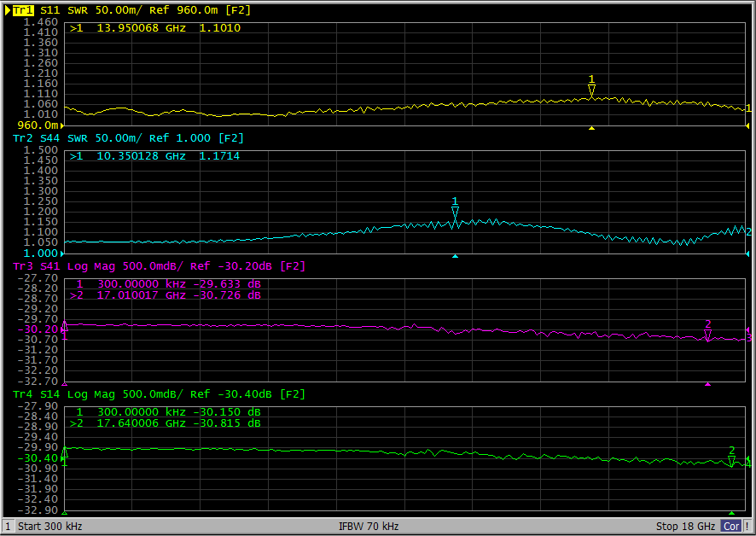Select marker 2 on the green S14 trace
Image resolution: width=756 pixels, height=536 pixels.
(x=731, y=460)
